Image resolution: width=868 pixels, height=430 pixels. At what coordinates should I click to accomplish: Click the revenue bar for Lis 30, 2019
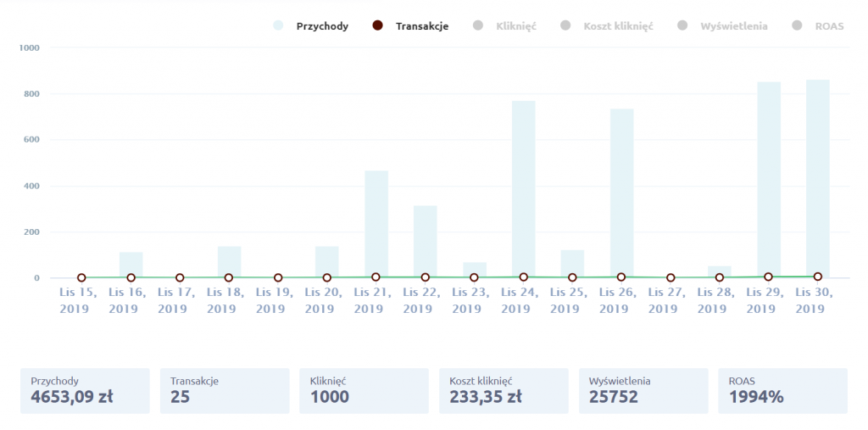pos(817,178)
